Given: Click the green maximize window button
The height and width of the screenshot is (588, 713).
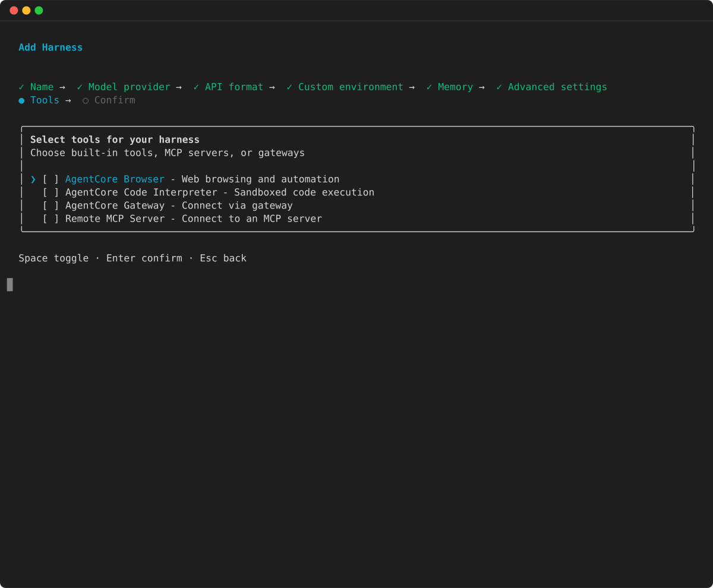Looking at the screenshot, I should pos(39,10).
